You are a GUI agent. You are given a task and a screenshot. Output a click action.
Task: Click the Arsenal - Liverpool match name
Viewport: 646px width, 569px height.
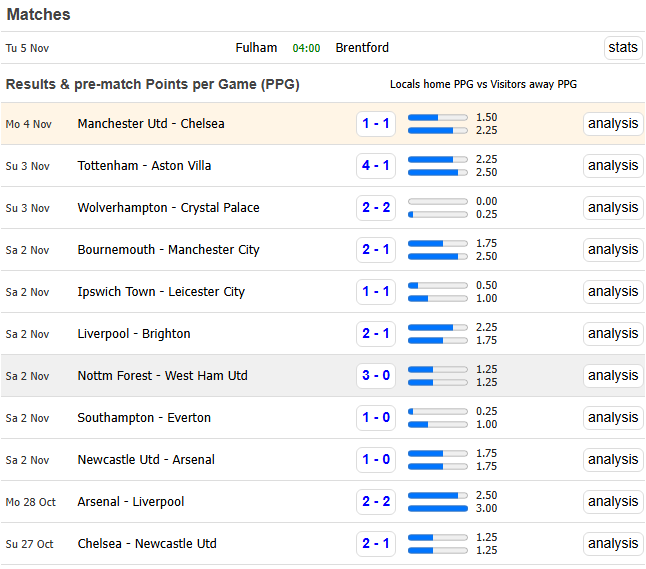click(131, 502)
